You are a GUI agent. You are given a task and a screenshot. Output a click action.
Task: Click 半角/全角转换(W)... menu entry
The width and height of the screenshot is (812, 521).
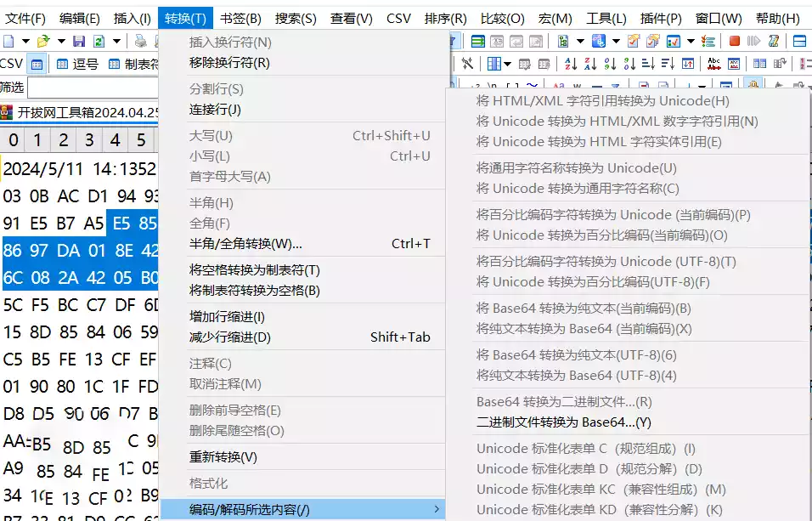coord(245,244)
